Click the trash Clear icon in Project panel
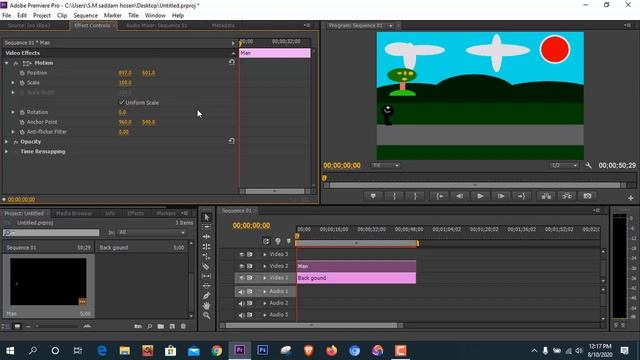Viewport: 640px width, 360px height. 183,326
